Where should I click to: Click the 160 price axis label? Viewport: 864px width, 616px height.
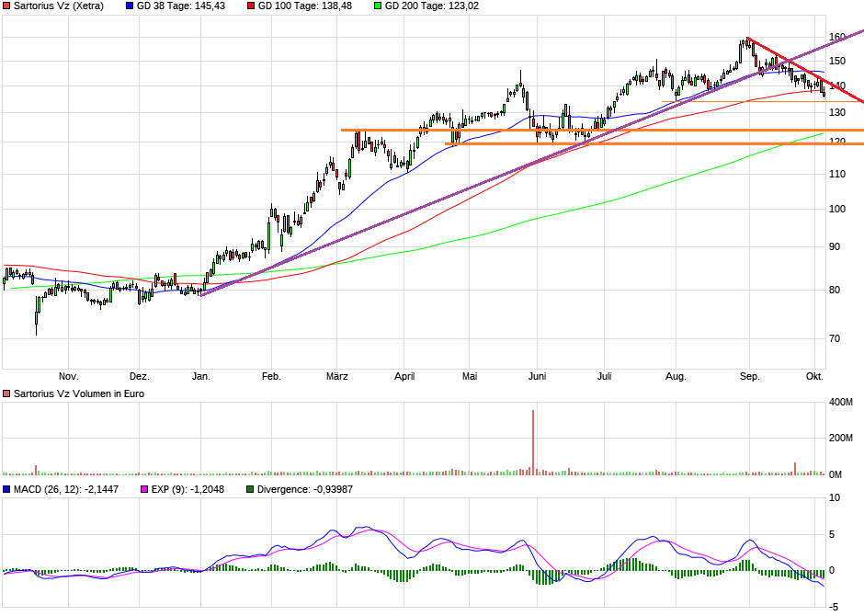point(836,38)
